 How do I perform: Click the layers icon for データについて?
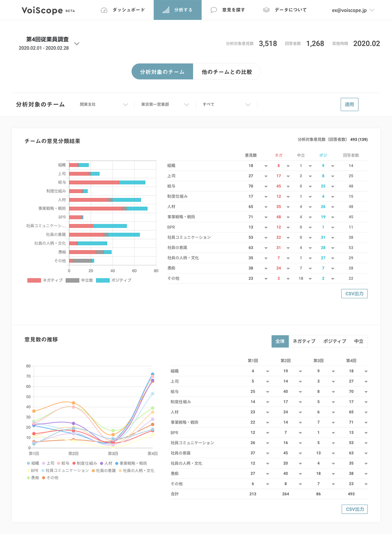pos(266,10)
